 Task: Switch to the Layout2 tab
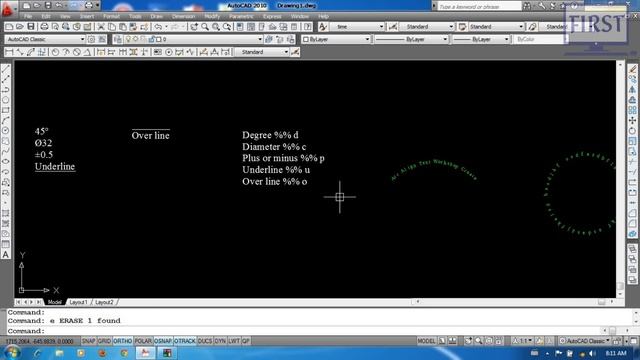(104, 302)
